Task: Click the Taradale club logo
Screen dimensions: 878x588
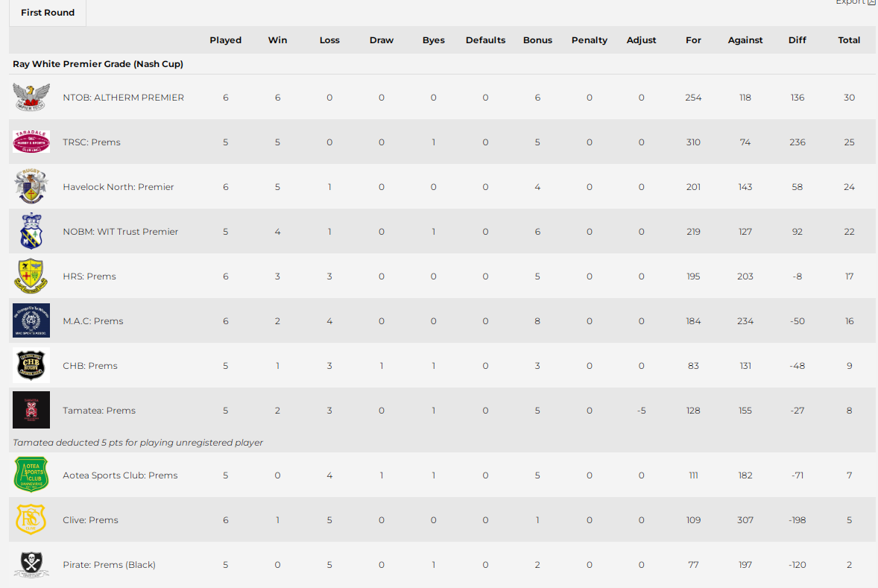Action: tap(31, 142)
